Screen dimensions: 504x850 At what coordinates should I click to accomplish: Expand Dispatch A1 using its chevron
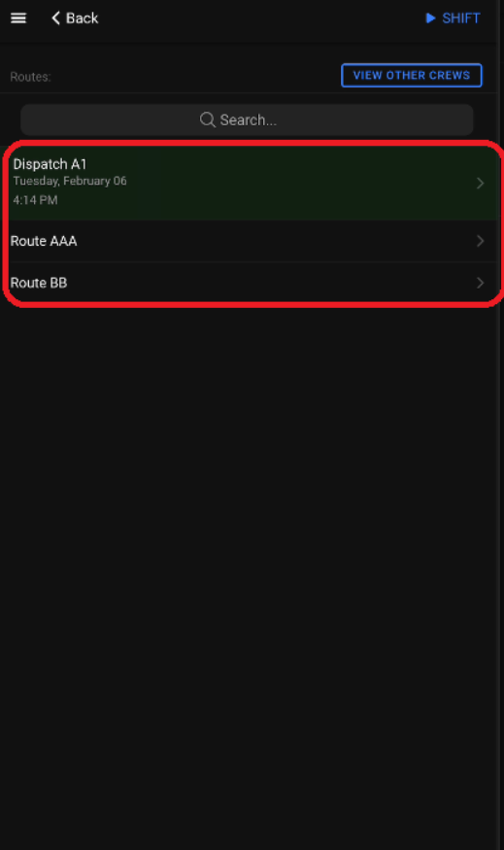pyautogui.click(x=480, y=183)
